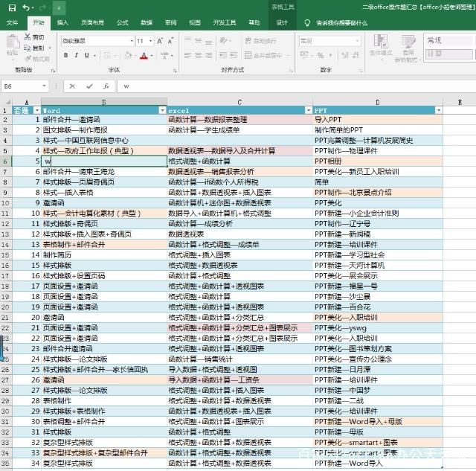Screen dimensions: 476x471
Task: Click the Cut (剪切) scissors icon
Action: pyautogui.click(x=28, y=37)
